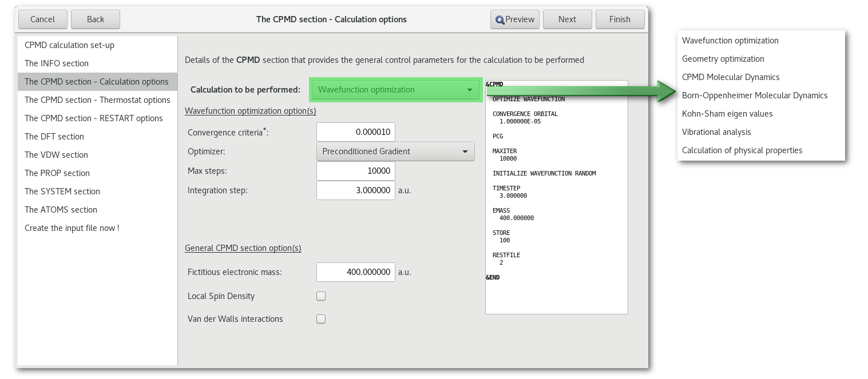Focus the Max steps input field
Screen dimensions: 868x379
(355, 171)
